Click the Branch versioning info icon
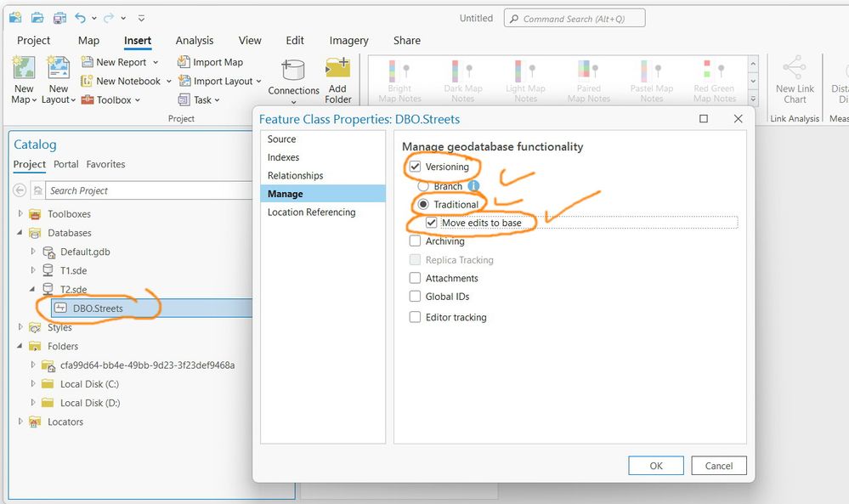849x504 pixels. [473, 185]
